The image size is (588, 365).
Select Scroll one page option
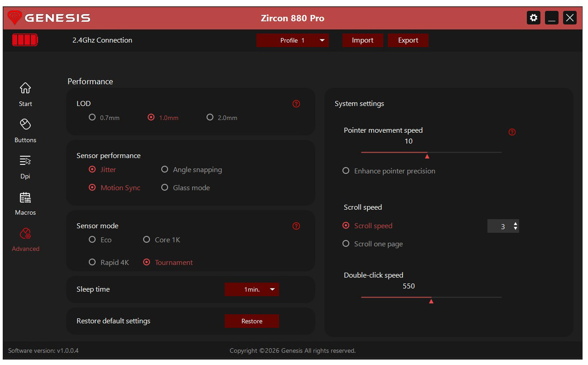[x=372, y=244]
